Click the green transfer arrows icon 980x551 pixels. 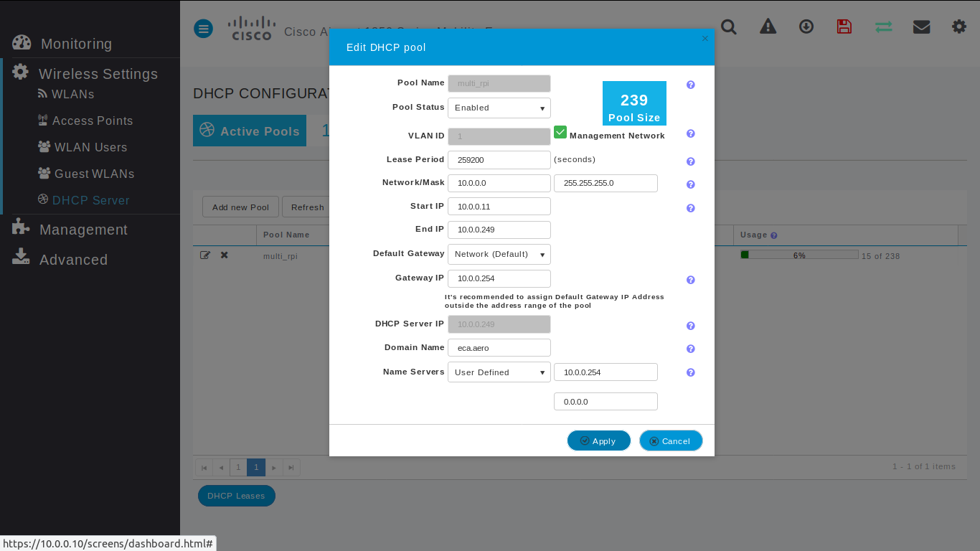click(x=883, y=27)
